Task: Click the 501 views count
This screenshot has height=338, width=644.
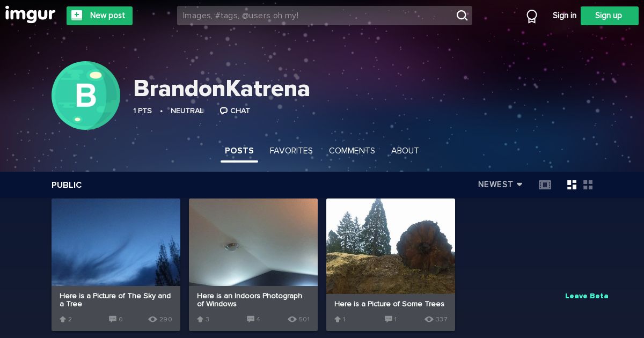Action: (304, 319)
